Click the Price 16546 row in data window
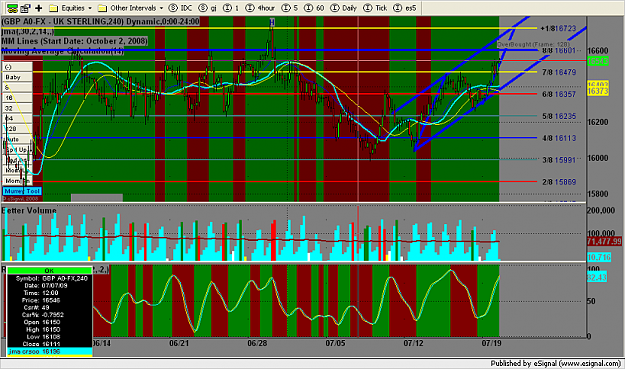Screen dimensions: 625x369 pos(49,300)
